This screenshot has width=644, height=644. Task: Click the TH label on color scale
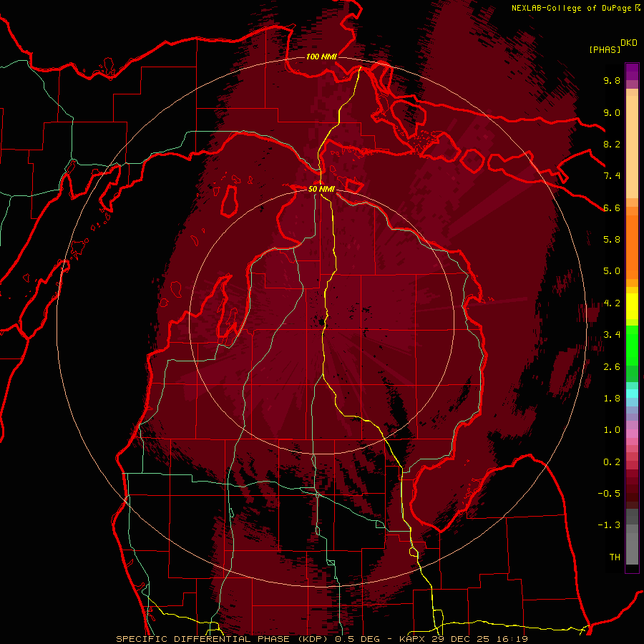(x=615, y=557)
